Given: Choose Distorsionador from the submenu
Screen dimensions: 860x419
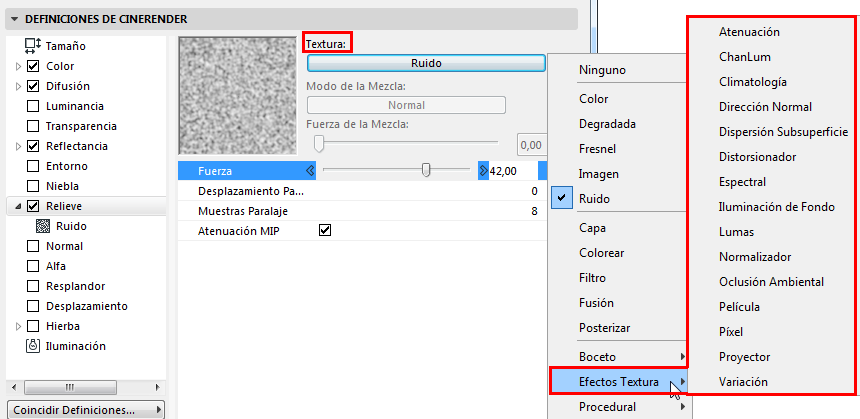Looking at the screenshot, I should click(757, 157).
